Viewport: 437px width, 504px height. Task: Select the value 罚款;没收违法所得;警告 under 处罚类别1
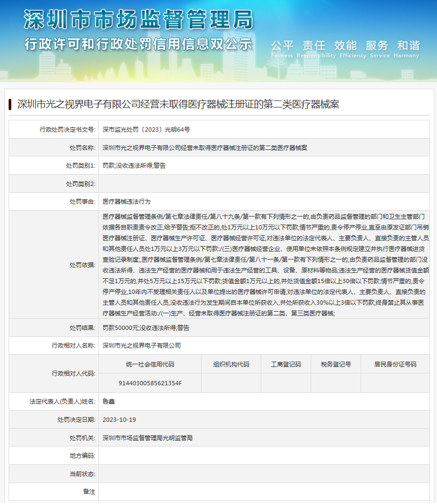(x=134, y=165)
